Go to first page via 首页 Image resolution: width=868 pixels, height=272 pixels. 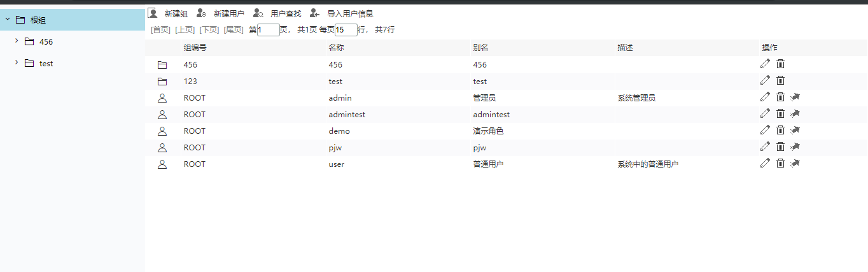pos(160,30)
